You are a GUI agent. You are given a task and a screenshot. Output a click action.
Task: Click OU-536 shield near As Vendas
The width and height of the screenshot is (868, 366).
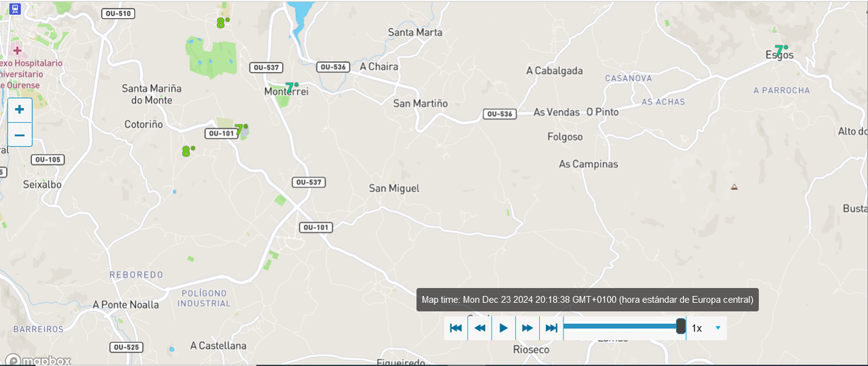[500, 114]
